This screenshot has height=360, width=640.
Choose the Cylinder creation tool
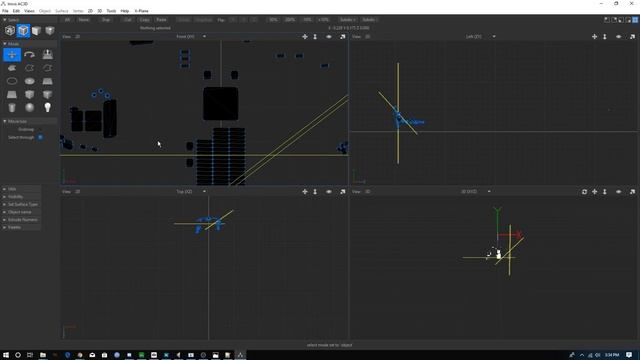pyautogui.click(x=12, y=107)
